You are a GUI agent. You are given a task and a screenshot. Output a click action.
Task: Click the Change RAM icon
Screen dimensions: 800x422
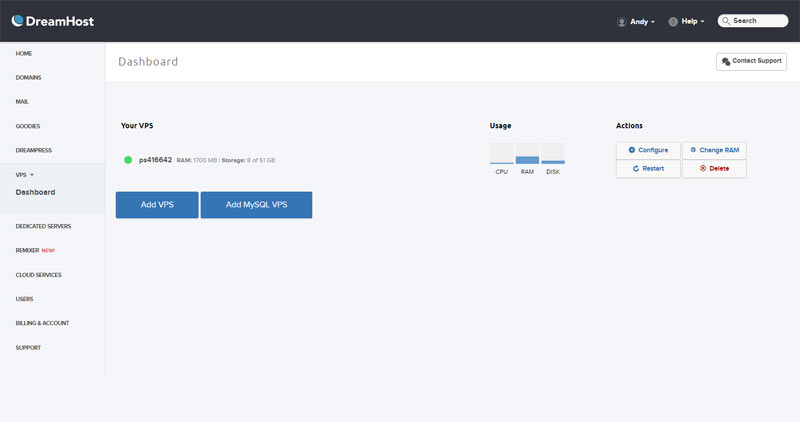pyautogui.click(x=693, y=150)
